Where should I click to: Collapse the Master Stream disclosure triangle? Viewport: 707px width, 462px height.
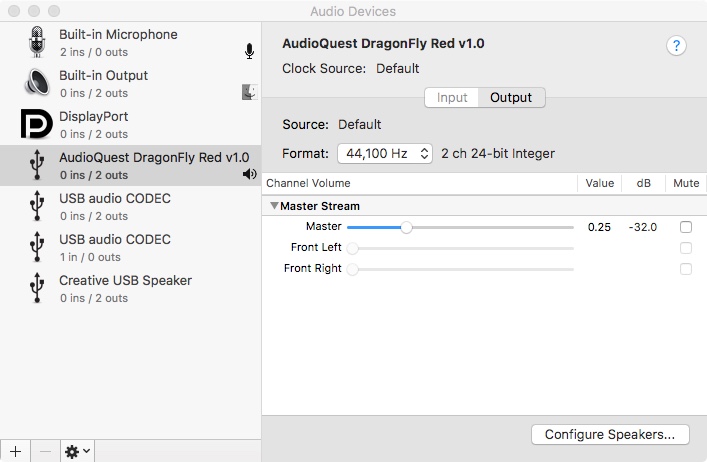tap(274, 206)
